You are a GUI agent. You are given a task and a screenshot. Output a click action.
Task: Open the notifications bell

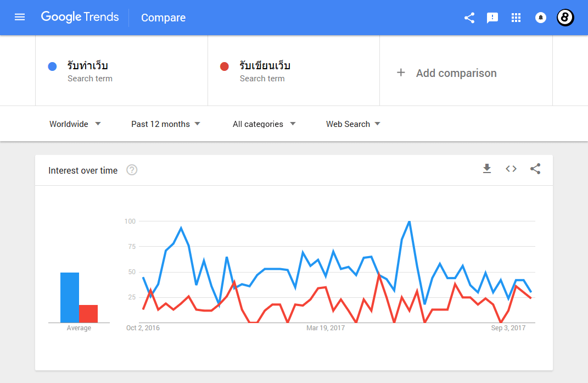pyautogui.click(x=540, y=18)
